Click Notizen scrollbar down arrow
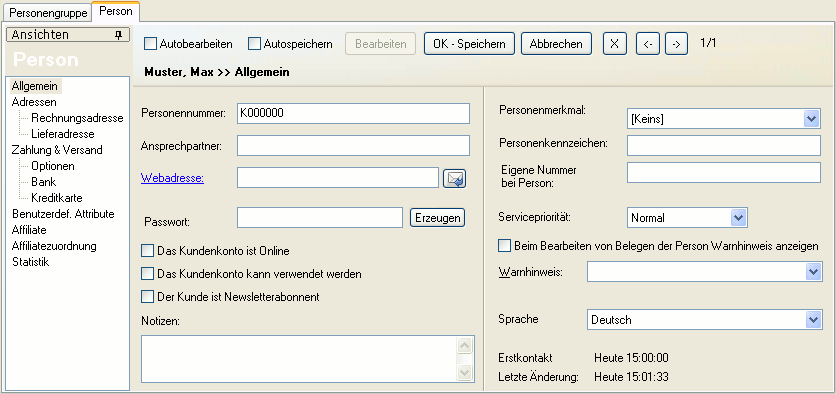836x394 pixels. 465,372
